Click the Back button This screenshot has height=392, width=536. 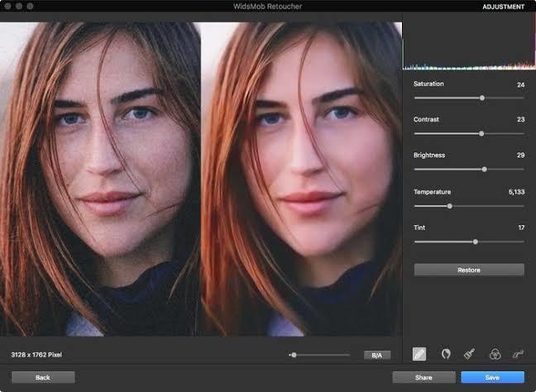click(43, 377)
